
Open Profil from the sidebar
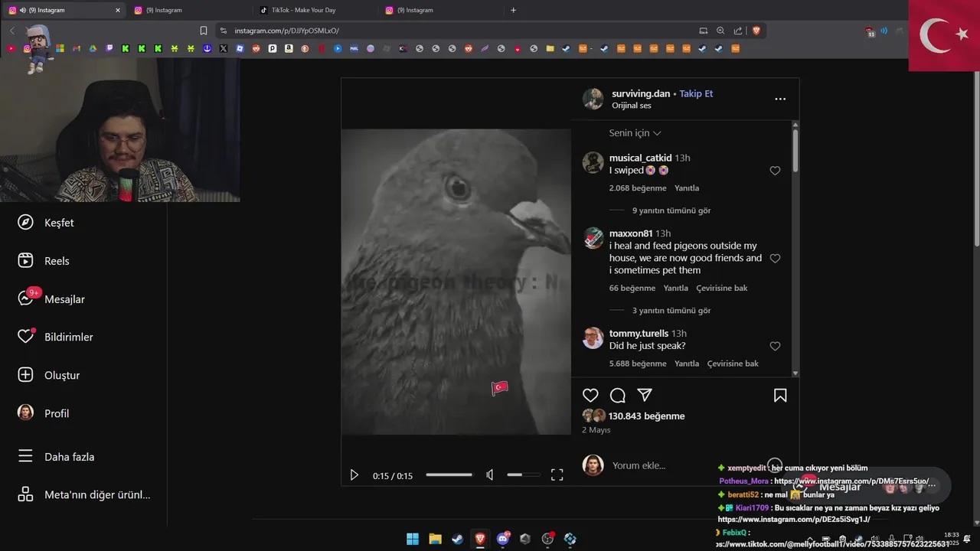(x=44, y=413)
